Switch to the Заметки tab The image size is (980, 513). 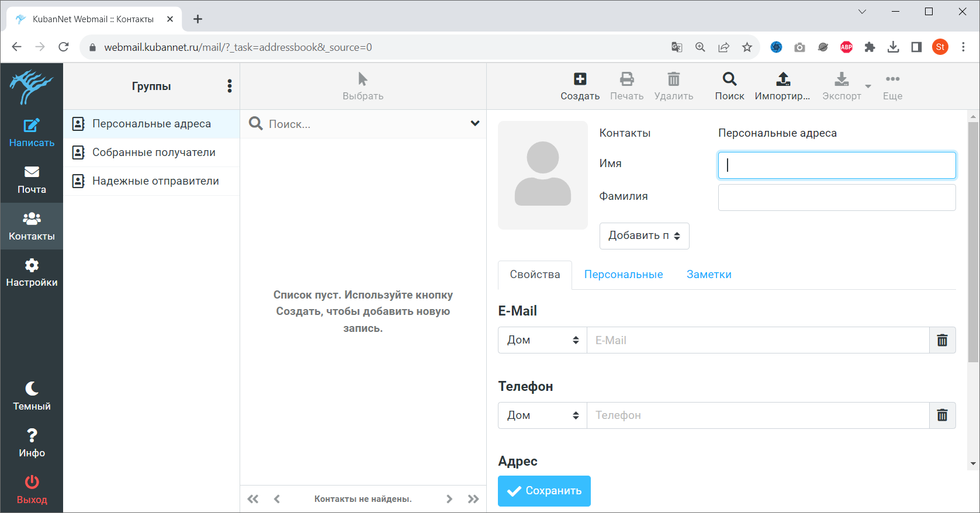[709, 275]
